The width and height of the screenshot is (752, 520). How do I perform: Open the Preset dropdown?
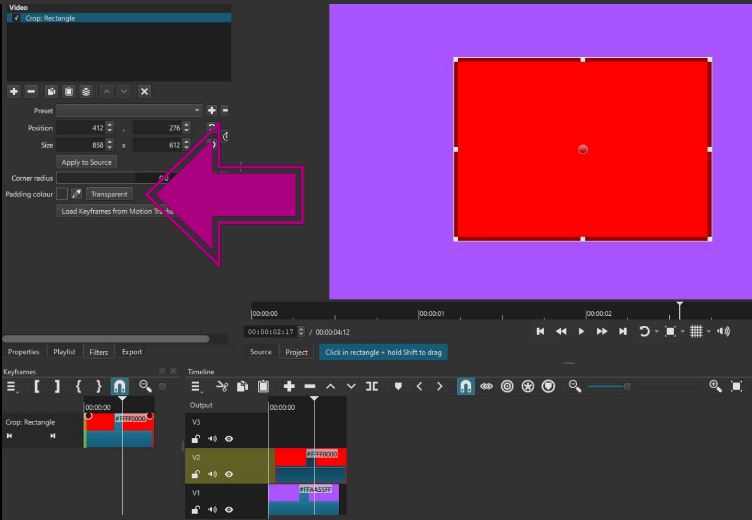click(x=129, y=110)
